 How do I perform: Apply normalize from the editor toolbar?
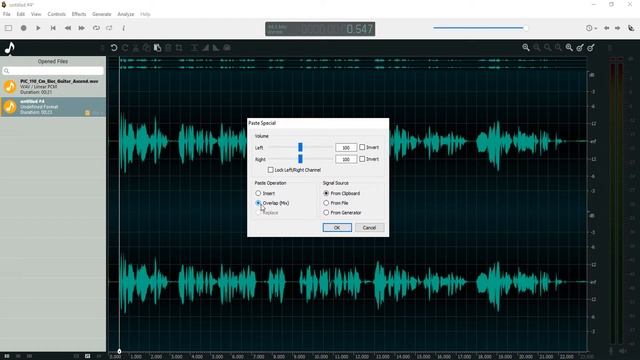[x=195, y=48]
